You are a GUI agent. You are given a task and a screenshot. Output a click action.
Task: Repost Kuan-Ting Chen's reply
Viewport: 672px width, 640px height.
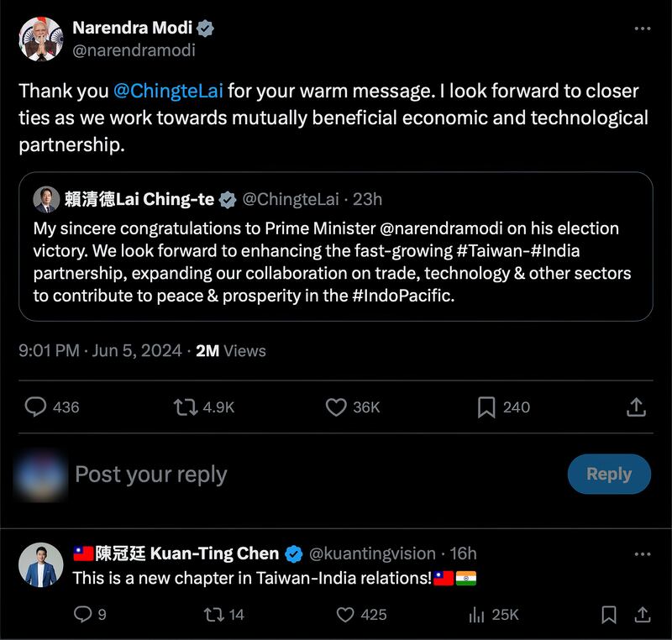click(213, 615)
